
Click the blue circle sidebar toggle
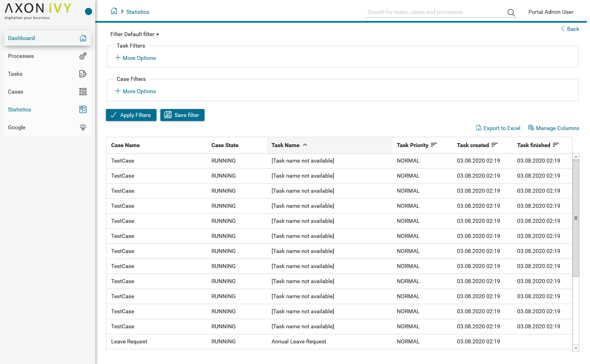89,11
